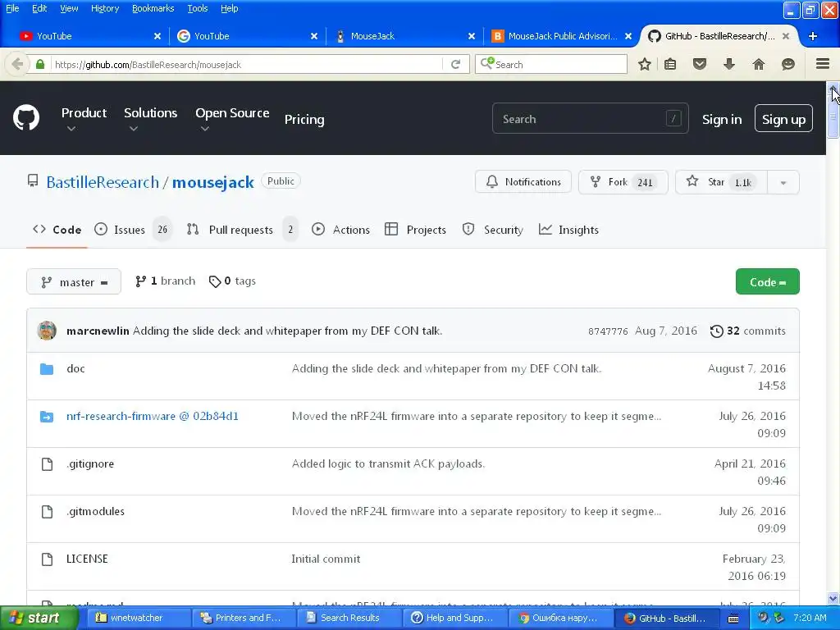This screenshot has width=840, height=630.
Task: Click the Firefox toolbar search box
Action: pyautogui.click(x=550, y=64)
